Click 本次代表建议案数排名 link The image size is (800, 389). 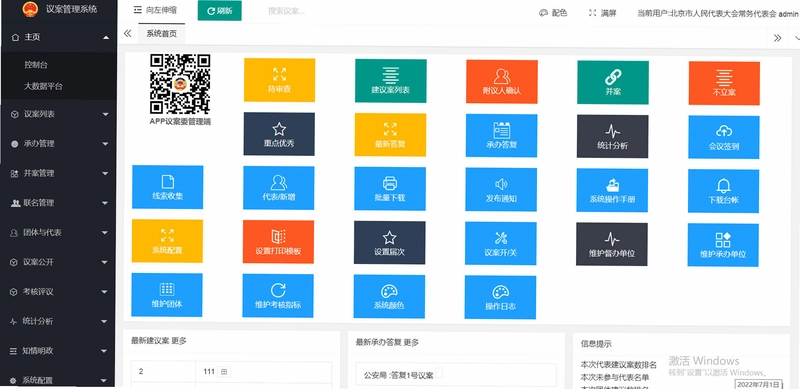[619, 365]
